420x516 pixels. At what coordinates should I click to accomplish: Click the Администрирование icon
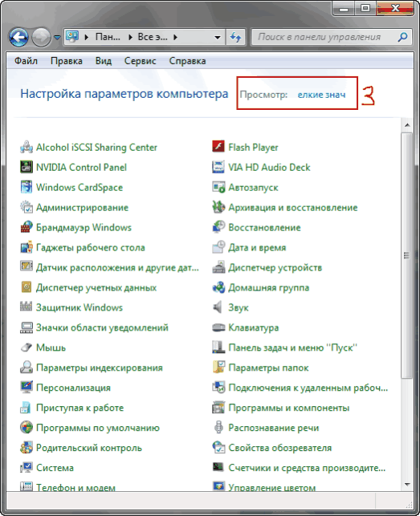(x=27, y=207)
